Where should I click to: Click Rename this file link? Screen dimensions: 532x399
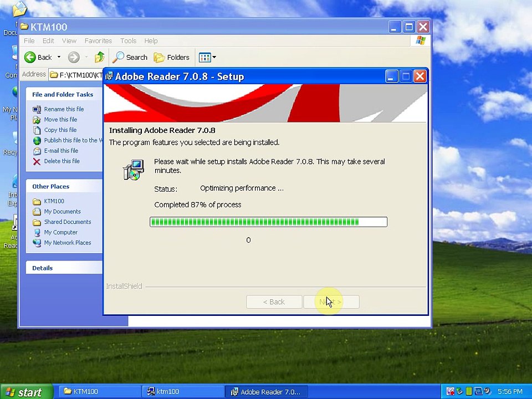click(64, 109)
